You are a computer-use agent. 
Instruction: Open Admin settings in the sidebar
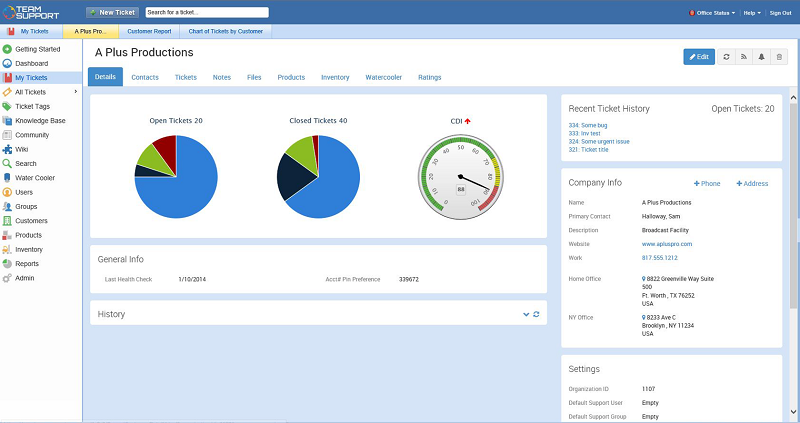coord(24,278)
